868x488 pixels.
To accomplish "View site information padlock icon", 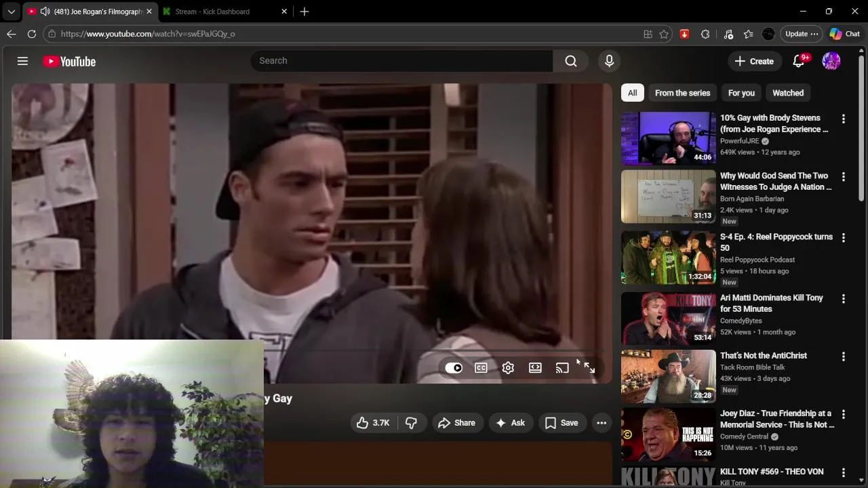I will tap(52, 34).
